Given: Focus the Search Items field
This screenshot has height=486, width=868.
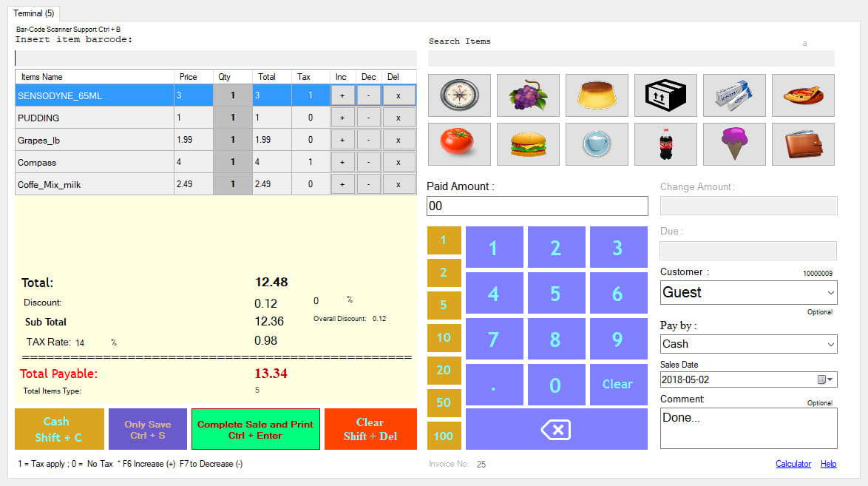Looking at the screenshot, I should [x=631, y=58].
